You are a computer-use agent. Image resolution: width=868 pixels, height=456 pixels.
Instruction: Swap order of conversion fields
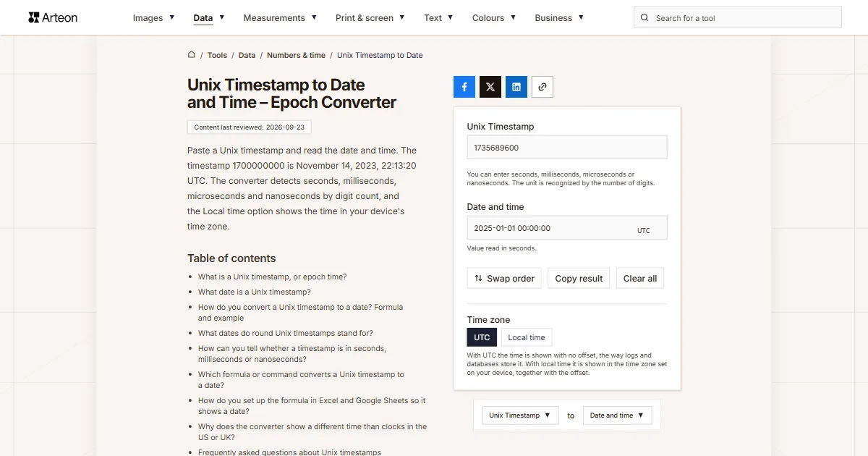504,278
